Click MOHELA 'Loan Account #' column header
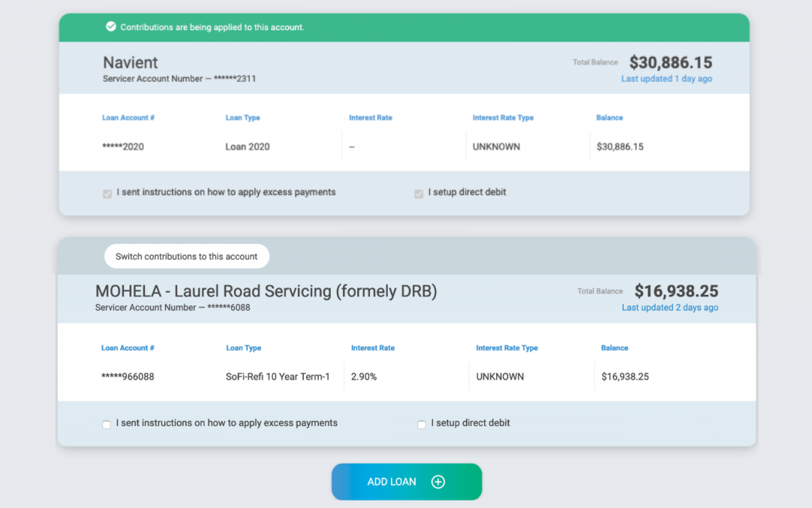This screenshot has width=812, height=508. point(127,348)
